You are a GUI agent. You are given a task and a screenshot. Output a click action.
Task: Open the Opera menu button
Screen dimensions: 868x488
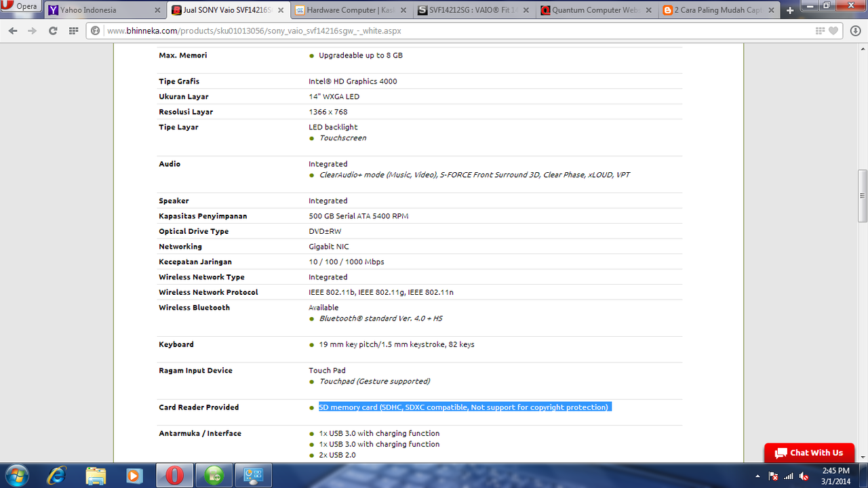[x=20, y=7]
